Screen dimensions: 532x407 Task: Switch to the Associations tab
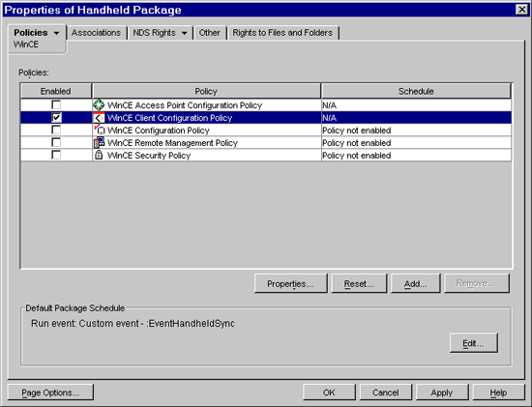pos(96,33)
